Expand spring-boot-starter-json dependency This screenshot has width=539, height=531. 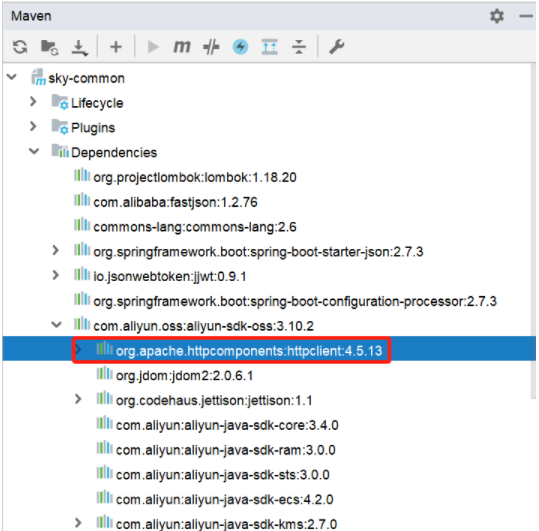(x=56, y=250)
